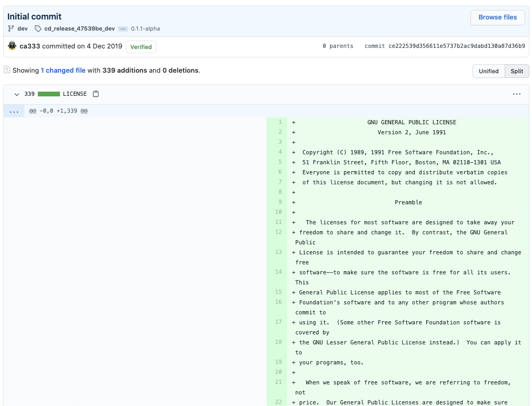Click the 'your programs, too.' line

point(331,362)
